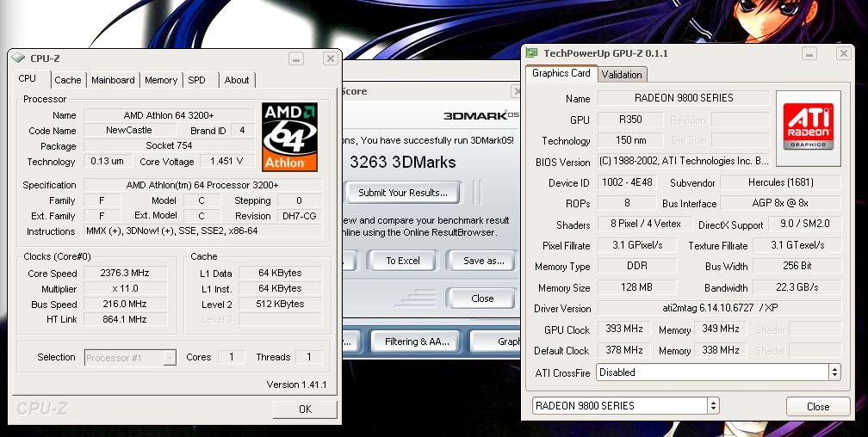Click the GPU field value R350
The image size is (868, 437).
630,119
